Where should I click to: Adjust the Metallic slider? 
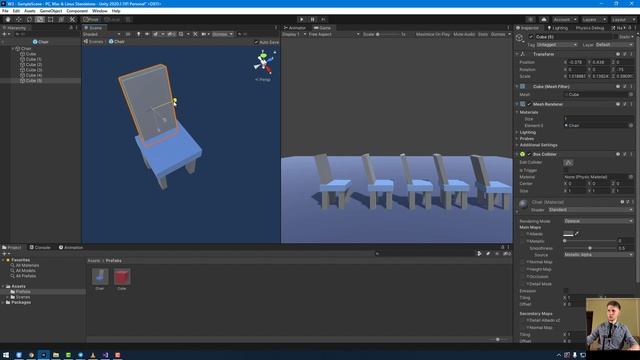[590, 241]
